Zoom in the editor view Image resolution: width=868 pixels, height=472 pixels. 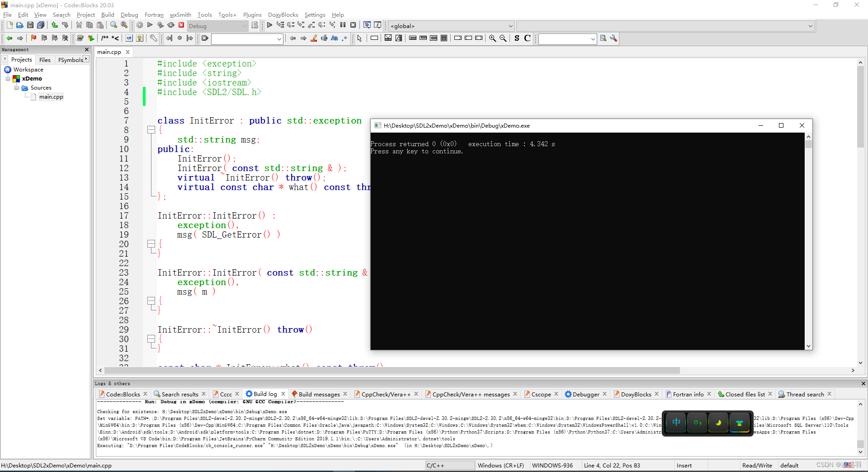click(492, 38)
